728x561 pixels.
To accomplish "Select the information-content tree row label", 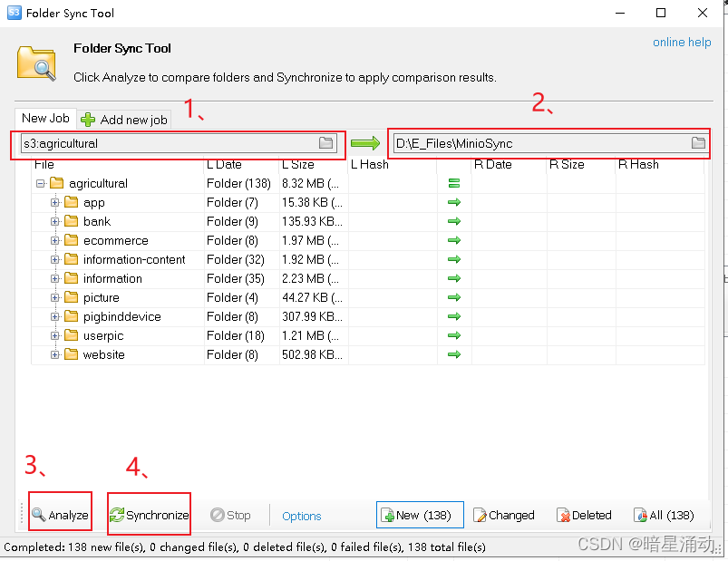I will click(x=134, y=259).
